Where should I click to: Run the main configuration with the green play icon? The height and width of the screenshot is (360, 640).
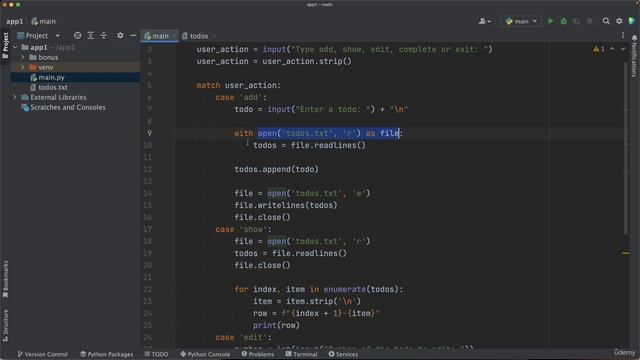click(x=551, y=21)
